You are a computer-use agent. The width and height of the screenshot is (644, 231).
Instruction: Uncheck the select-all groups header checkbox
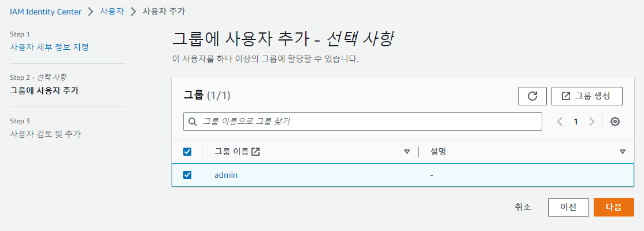pyautogui.click(x=187, y=152)
